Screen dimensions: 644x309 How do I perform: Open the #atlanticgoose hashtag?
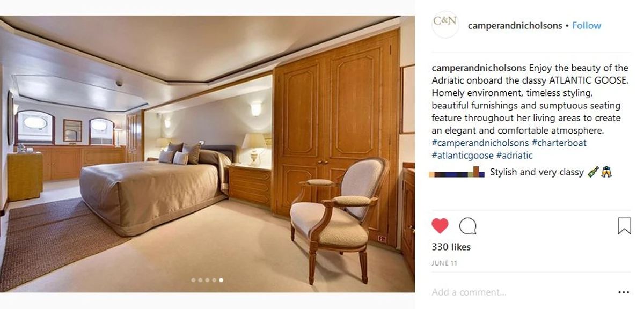tap(463, 155)
